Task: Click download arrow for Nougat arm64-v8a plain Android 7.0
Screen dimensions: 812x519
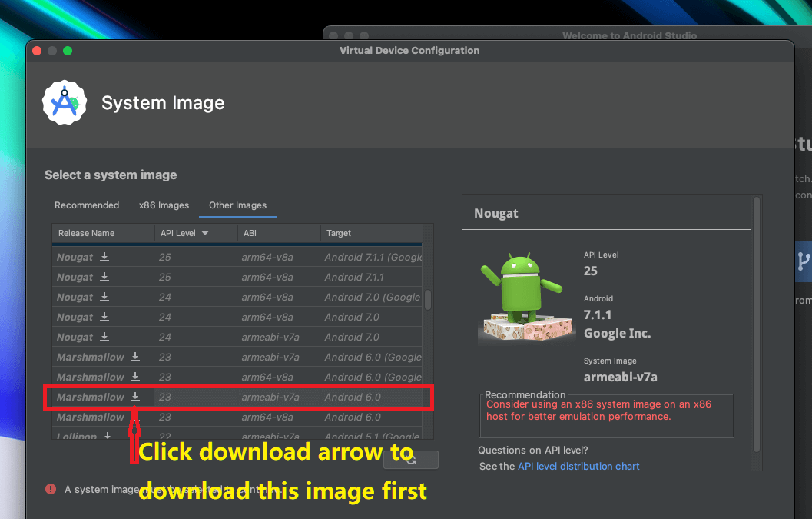Action: coord(104,317)
